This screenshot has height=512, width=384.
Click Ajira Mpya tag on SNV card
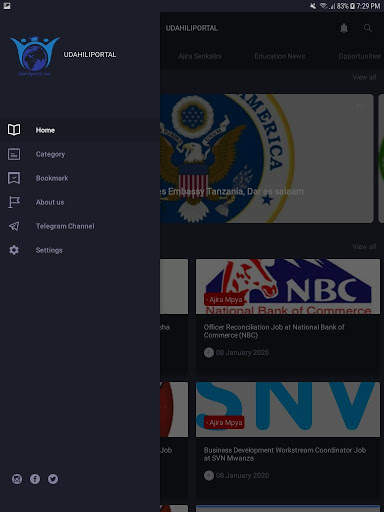pyautogui.click(x=224, y=422)
